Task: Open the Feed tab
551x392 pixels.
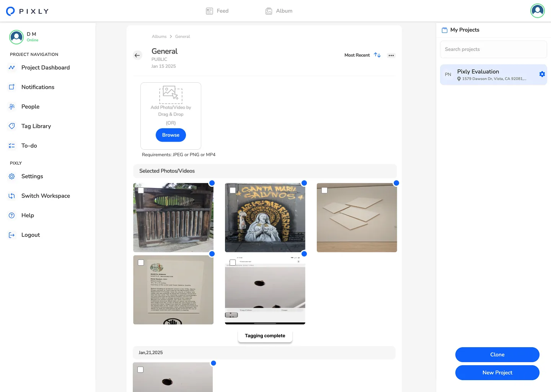Action: click(217, 11)
